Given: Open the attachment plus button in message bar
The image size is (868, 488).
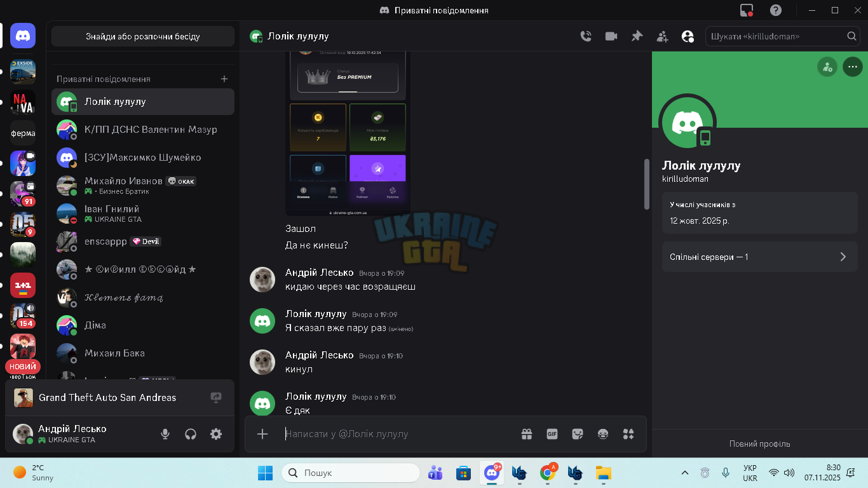Looking at the screenshot, I should click(262, 434).
